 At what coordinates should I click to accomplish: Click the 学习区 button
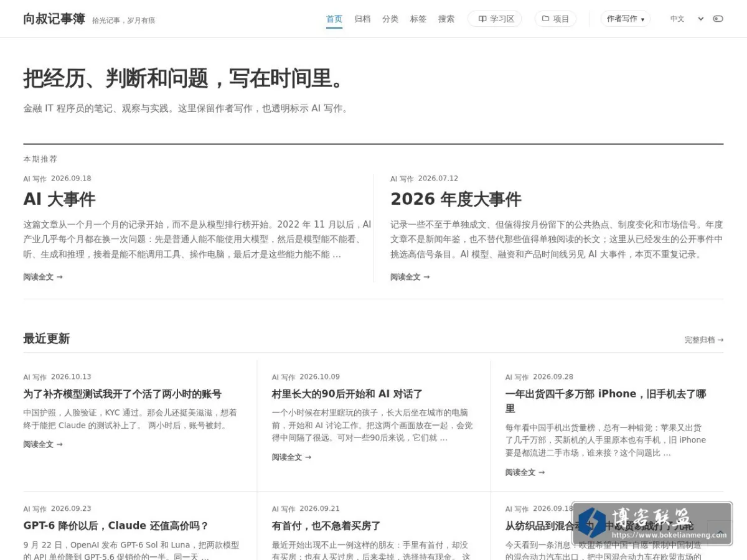(495, 19)
